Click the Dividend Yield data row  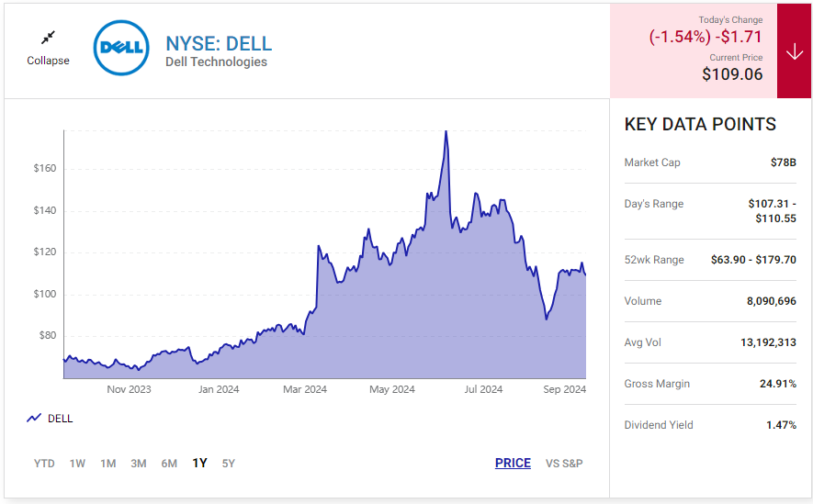pos(710,425)
